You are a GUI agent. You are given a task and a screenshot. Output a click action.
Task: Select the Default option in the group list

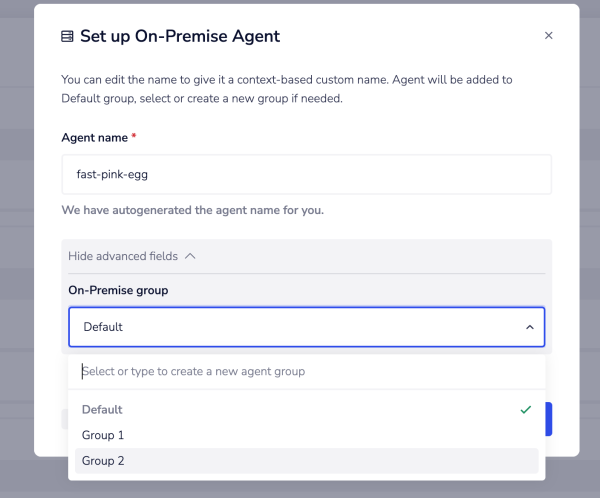[103, 409]
